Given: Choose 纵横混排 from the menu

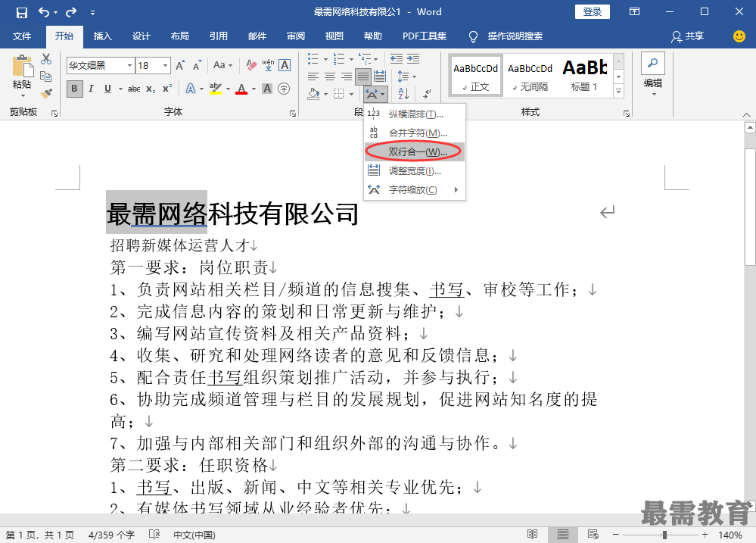Looking at the screenshot, I should [x=415, y=114].
